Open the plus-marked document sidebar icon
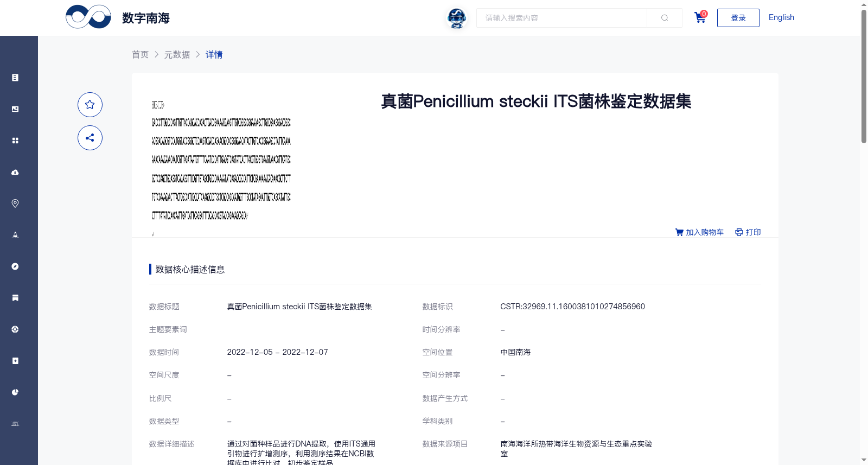The width and height of the screenshot is (868, 465). (x=15, y=361)
